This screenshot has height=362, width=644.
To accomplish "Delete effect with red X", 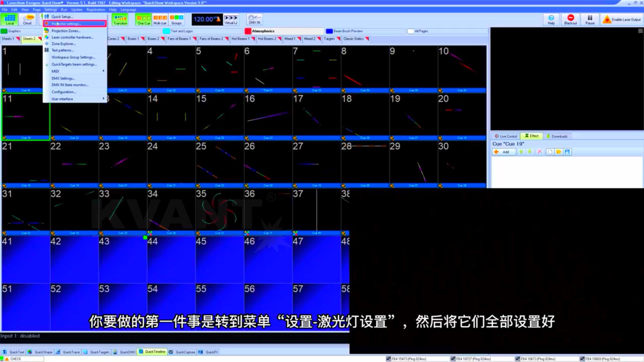I will click(540, 152).
